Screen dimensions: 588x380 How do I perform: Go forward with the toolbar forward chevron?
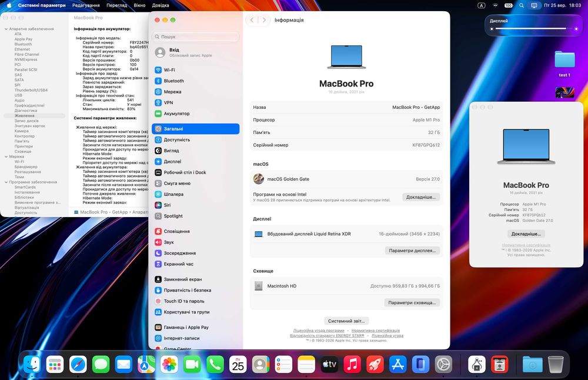[x=264, y=20]
